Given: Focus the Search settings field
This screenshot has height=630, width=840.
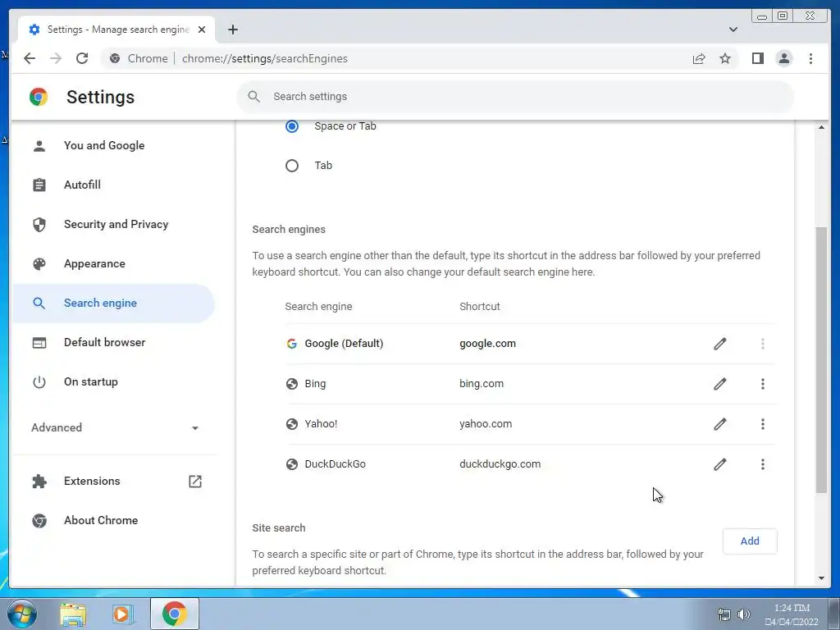Looking at the screenshot, I should (x=515, y=97).
